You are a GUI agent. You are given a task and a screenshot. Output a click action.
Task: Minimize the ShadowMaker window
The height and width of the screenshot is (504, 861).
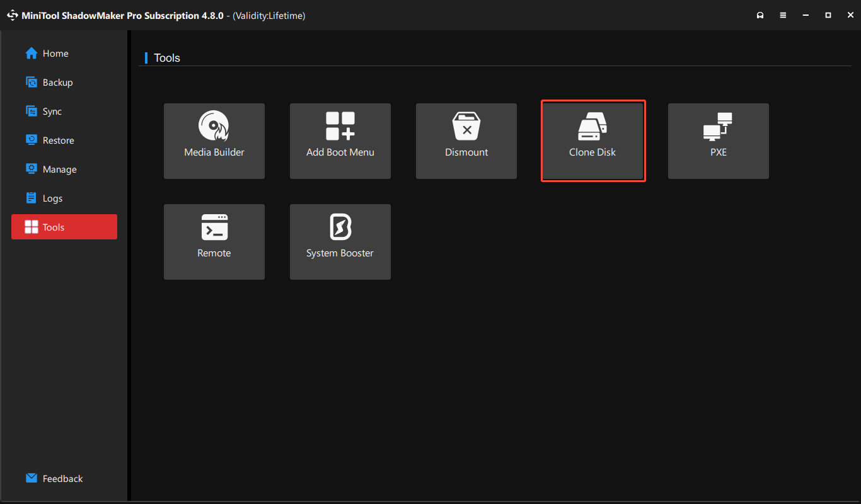(x=806, y=14)
